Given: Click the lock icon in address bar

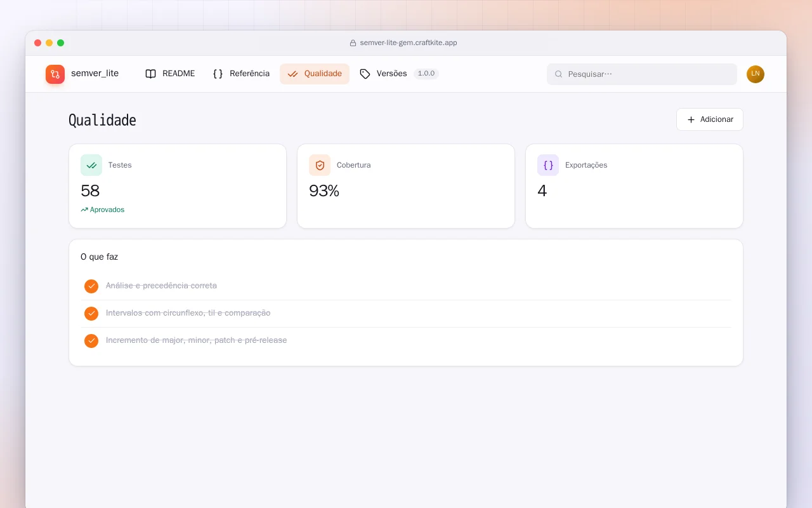Looking at the screenshot, I should tap(353, 43).
